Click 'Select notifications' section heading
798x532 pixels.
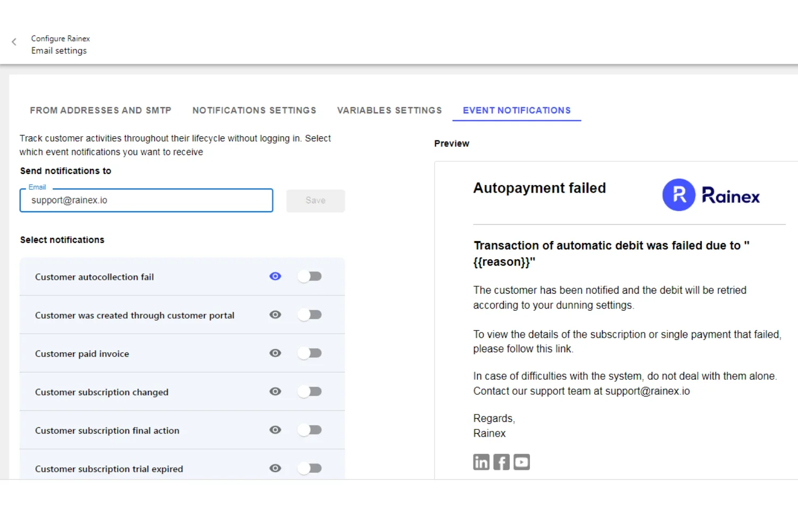62,240
